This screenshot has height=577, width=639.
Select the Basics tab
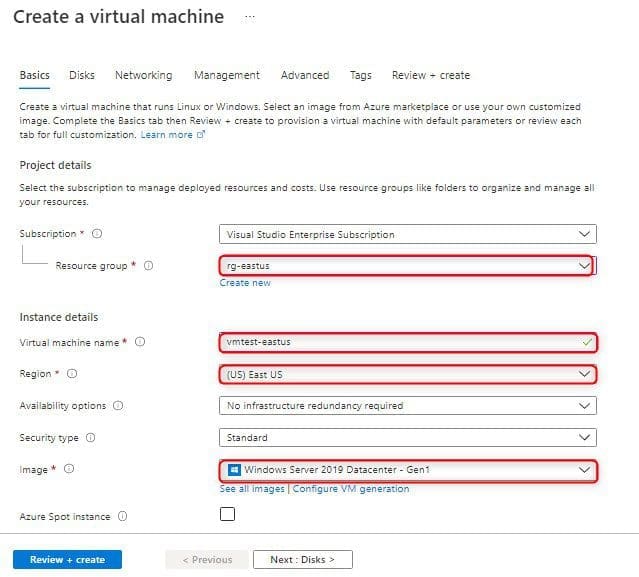pos(35,75)
